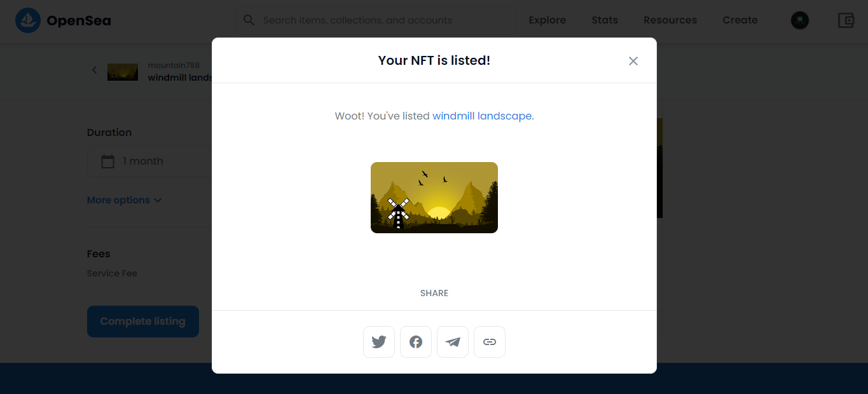The height and width of the screenshot is (394, 868).
Task: Share the listing on Facebook
Action: pyautogui.click(x=416, y=342)
